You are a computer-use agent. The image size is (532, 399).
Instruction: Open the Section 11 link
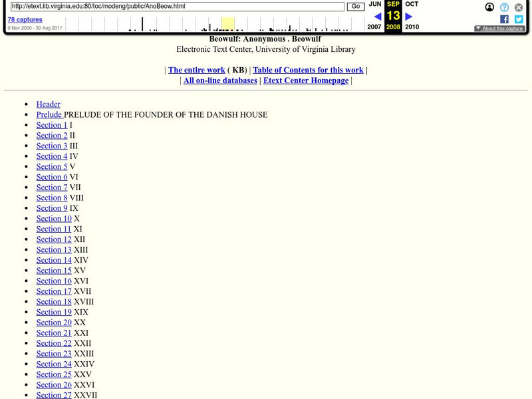click(54, 229)
